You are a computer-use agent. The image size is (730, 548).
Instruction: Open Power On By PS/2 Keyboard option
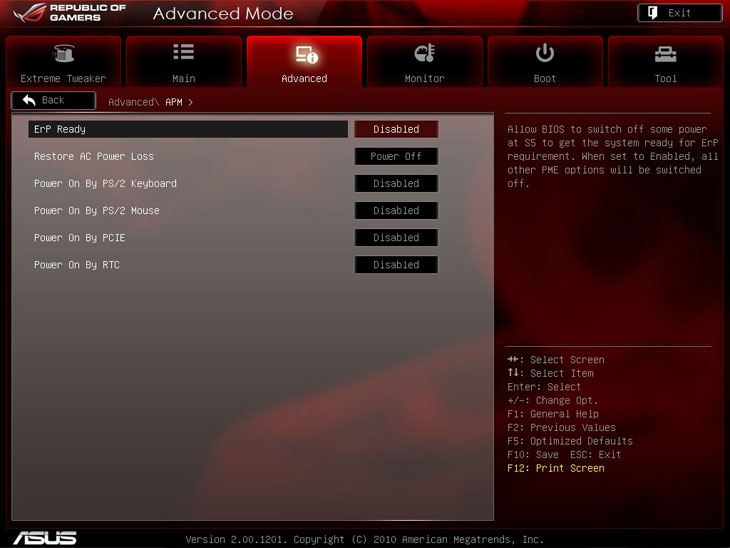point(396,183)
